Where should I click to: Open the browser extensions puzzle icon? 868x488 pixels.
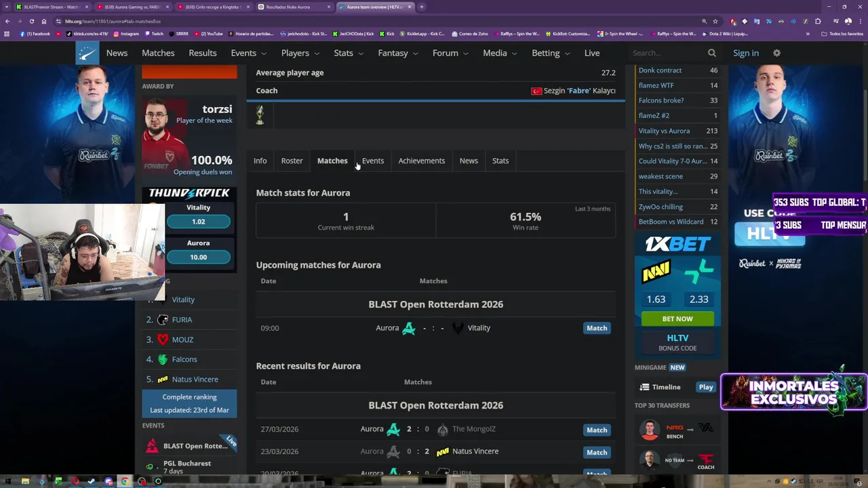coord(818,21)
